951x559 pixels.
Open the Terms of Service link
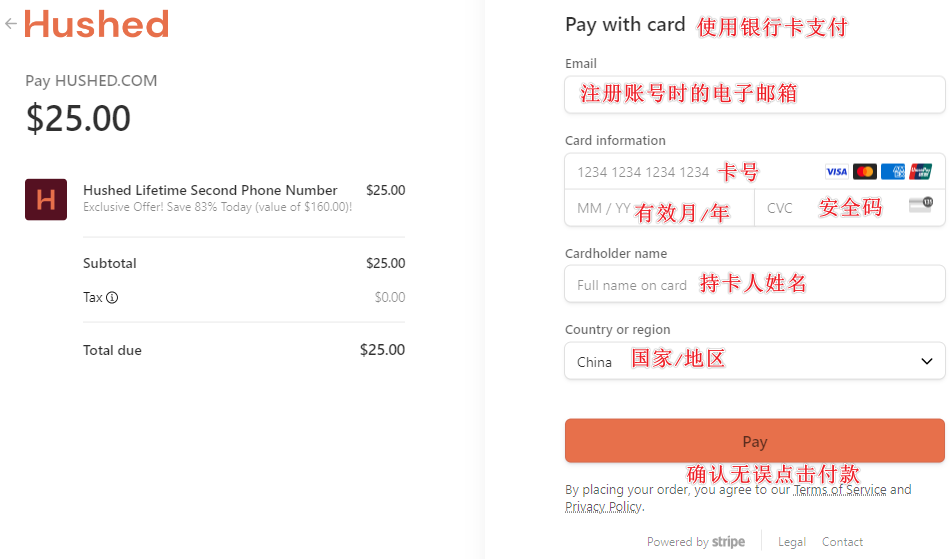point(840,490)
